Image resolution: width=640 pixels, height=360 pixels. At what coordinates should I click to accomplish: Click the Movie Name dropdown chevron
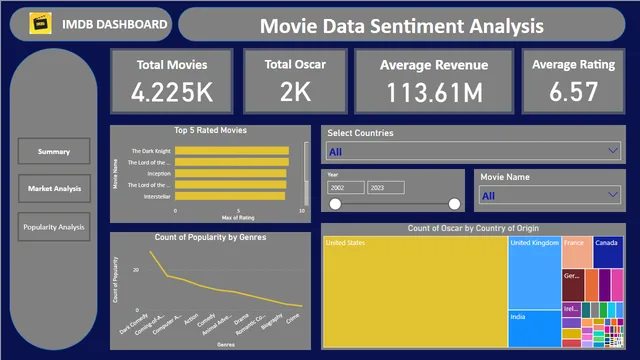[x=613, y=195]
